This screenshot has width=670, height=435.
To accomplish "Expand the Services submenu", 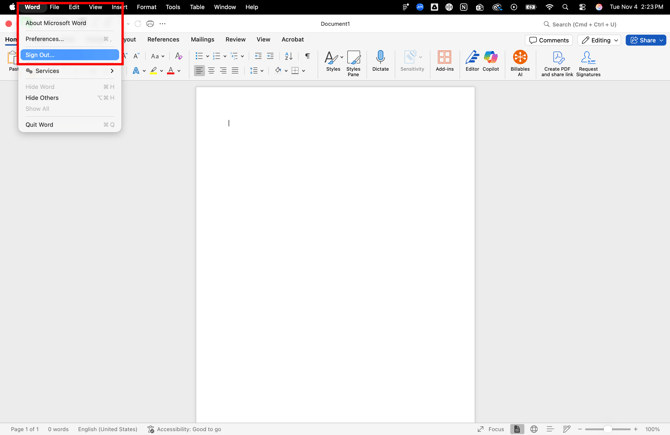I will pyautogui.click(x=69, y=71).
